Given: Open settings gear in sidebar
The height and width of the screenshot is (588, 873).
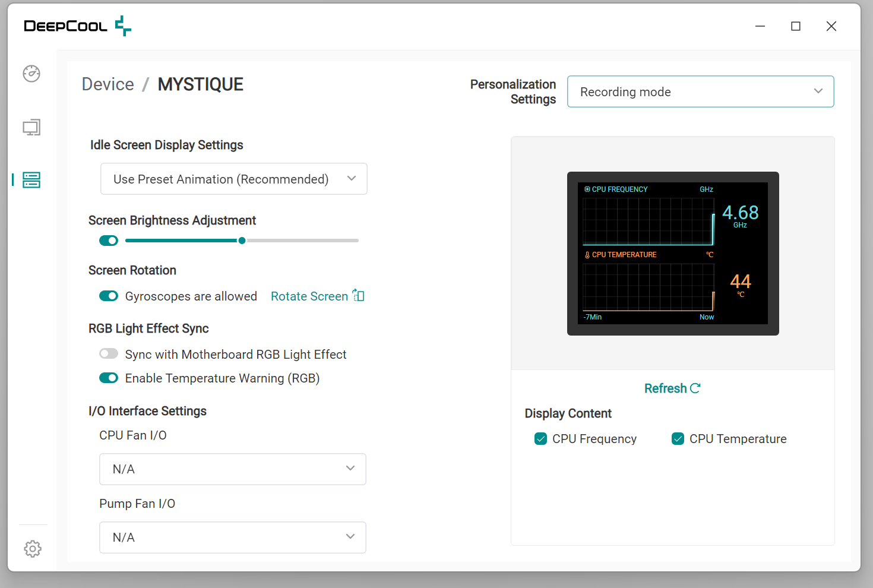Looking at the screenshot, I should 33,549.
